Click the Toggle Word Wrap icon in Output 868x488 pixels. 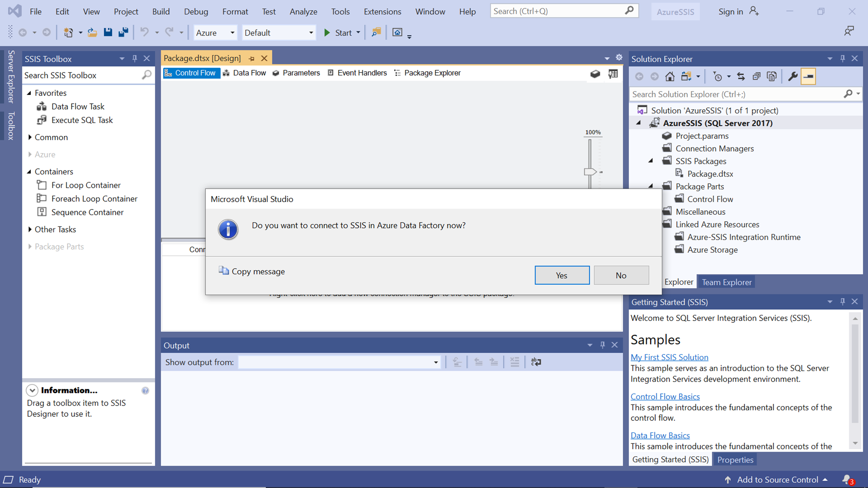coord(536,362)
